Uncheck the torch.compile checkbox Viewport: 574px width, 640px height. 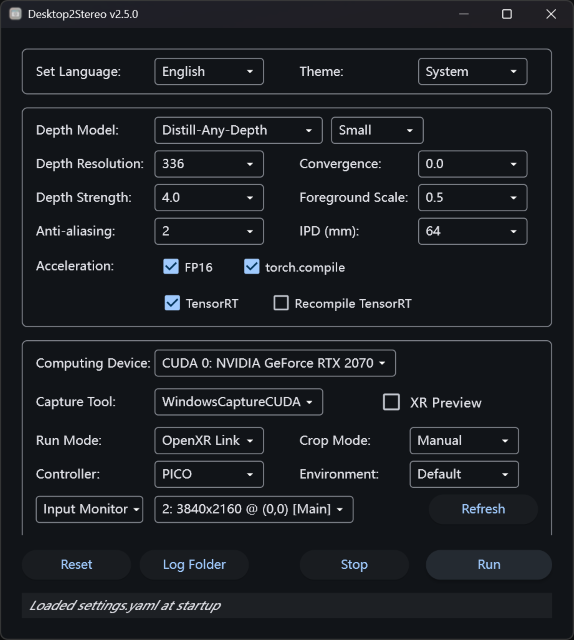(251, 267)
